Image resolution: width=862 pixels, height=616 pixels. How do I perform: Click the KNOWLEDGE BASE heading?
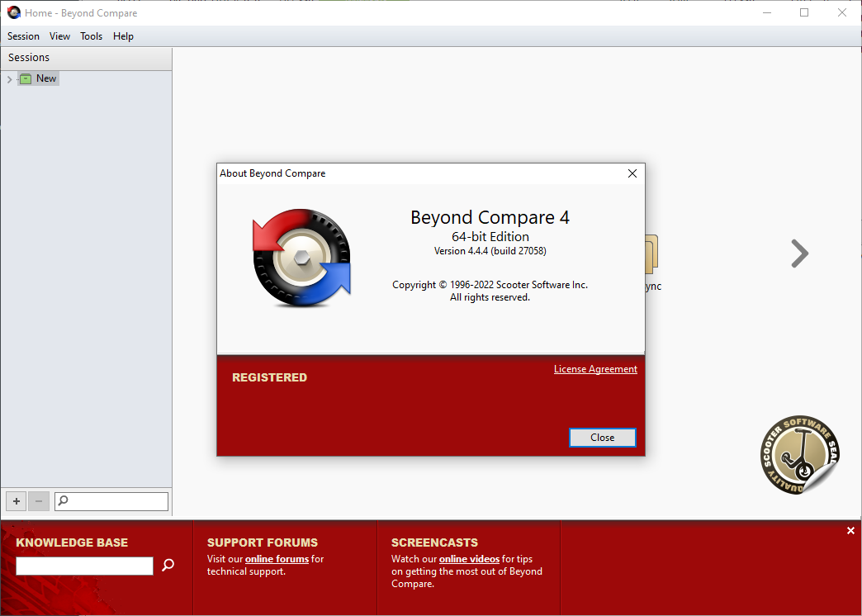72,543
